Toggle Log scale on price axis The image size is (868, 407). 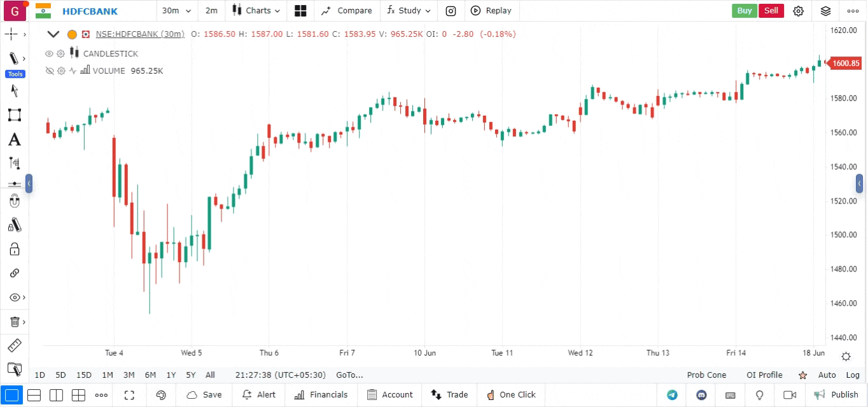[x=853, y=375]
